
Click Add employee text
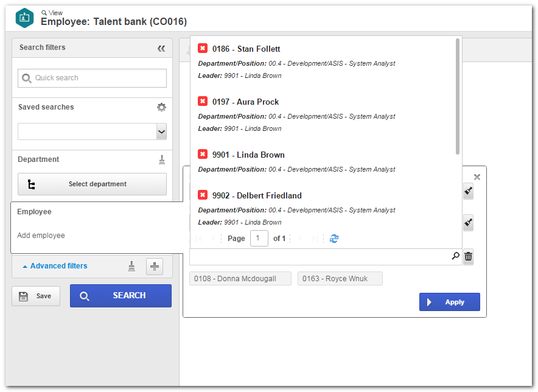(41, 236)
